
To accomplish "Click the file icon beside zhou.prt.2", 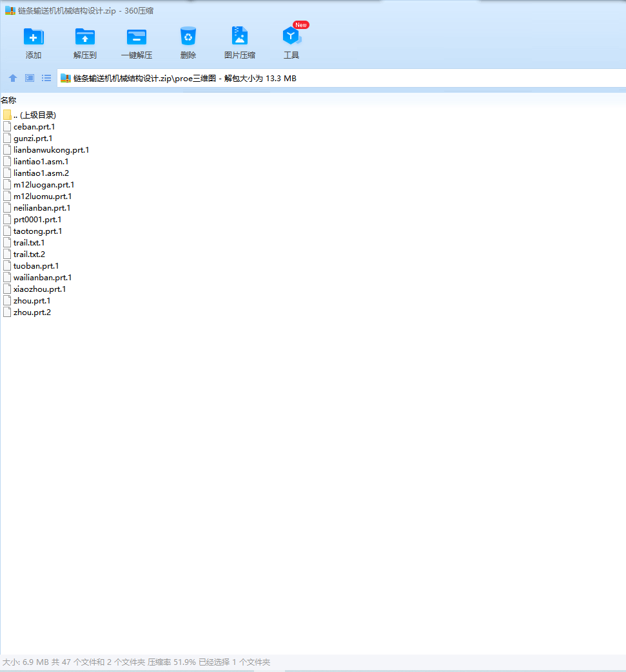I will pyautogui.click(x=7, y=312).
